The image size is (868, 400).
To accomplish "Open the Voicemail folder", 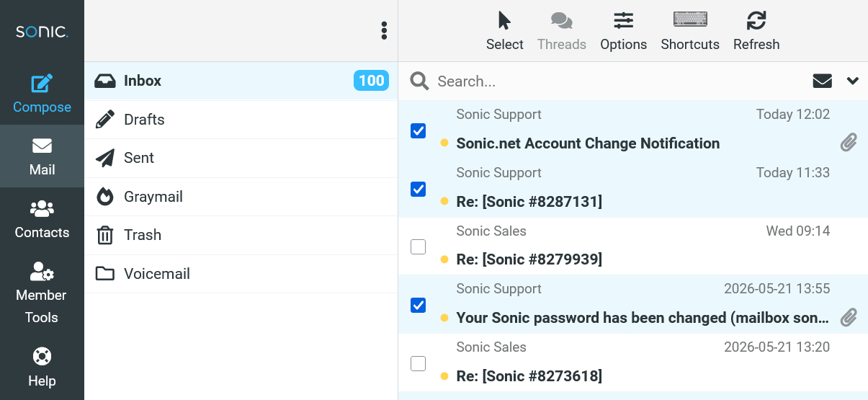I will (241, 274).
